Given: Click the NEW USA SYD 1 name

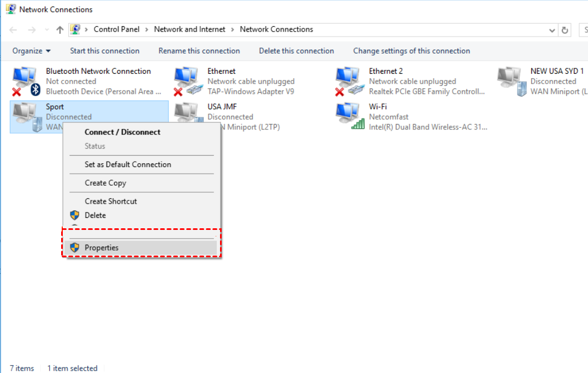Looking at the screenshot, I should pyautogui.click(x=557, y=71).
